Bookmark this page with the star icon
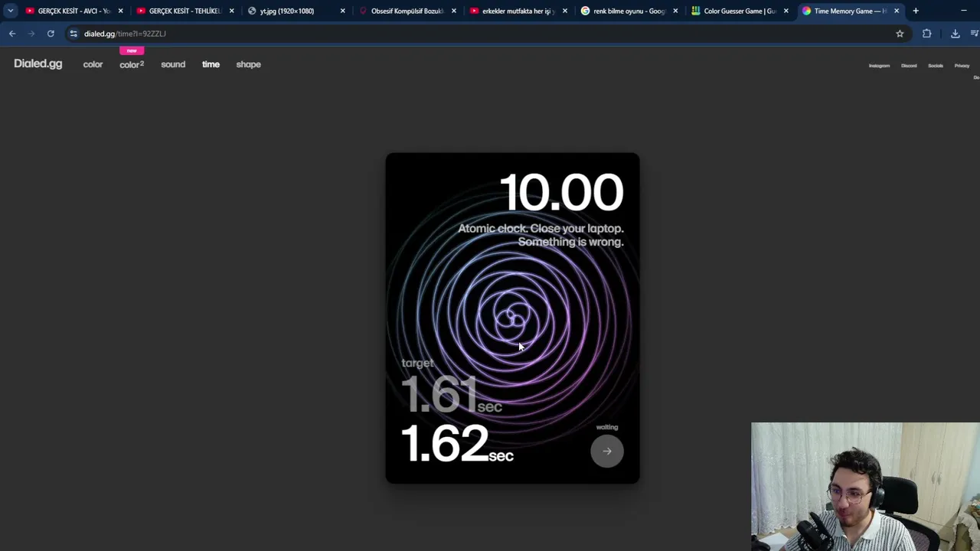The image size is (980, 551). click(900, 34)
